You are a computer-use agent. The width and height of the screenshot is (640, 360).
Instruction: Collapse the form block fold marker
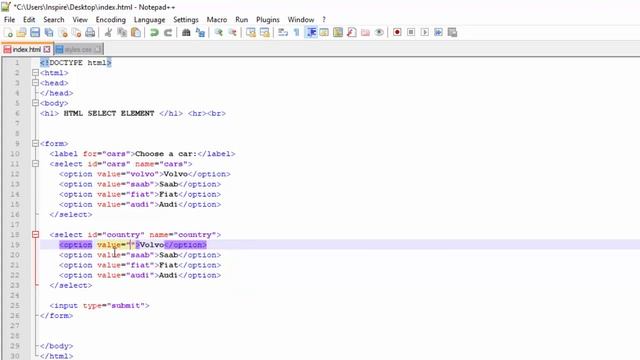[36, 143]
